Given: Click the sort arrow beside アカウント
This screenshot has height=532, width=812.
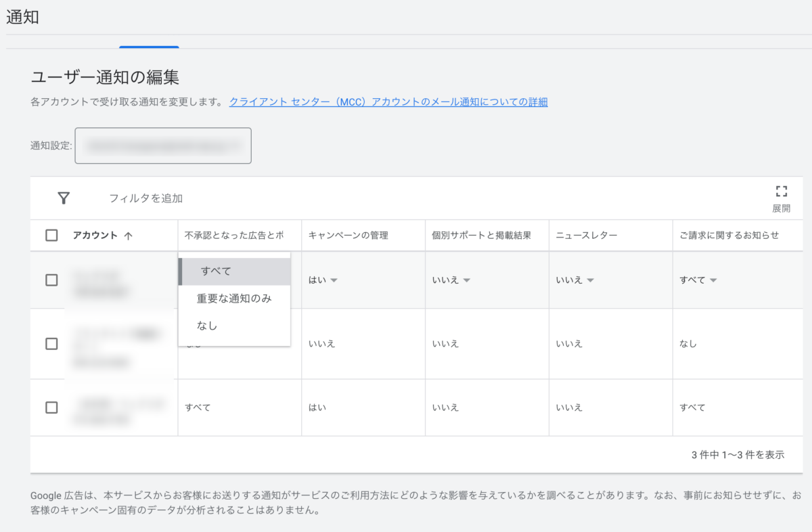Looking at the screenshot, I should coord(129,236).
